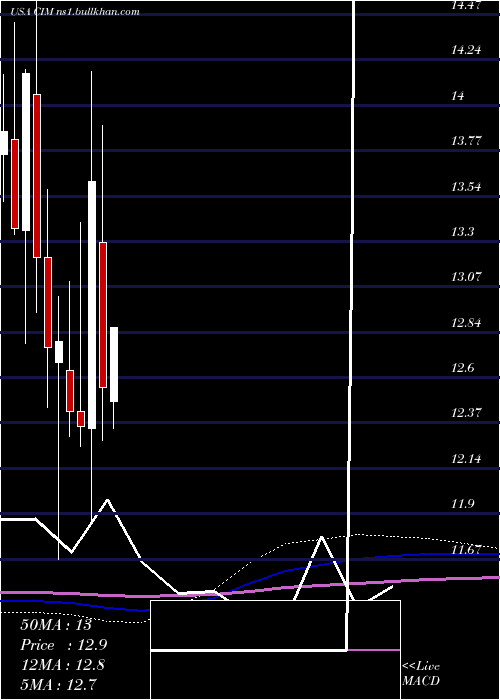
Task: Click the 'USA CIM ns1.bullkhan.com' chart title
Action: 75,12
